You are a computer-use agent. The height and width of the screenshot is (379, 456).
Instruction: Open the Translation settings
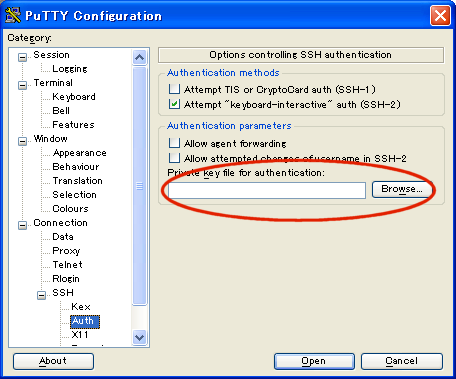78,181
